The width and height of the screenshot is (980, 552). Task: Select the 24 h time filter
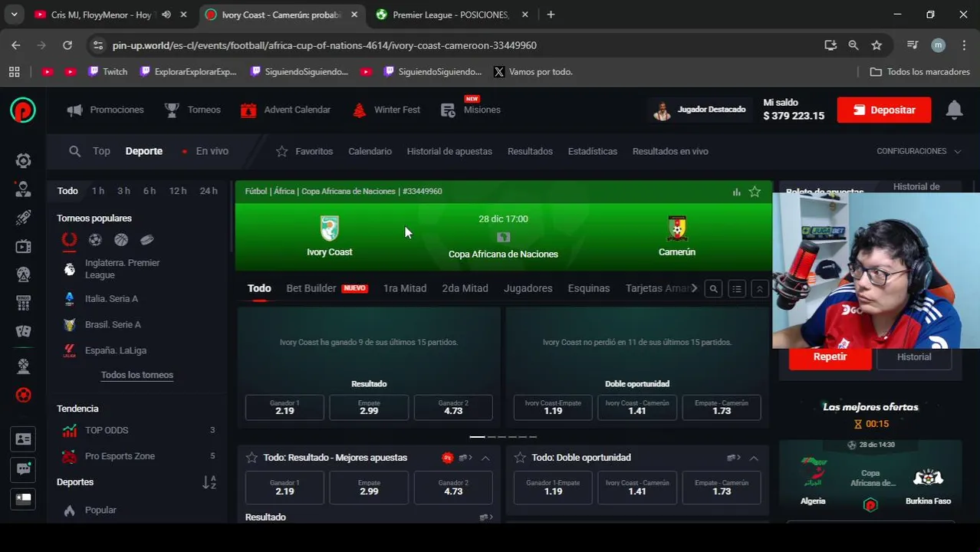pos(209,191)
